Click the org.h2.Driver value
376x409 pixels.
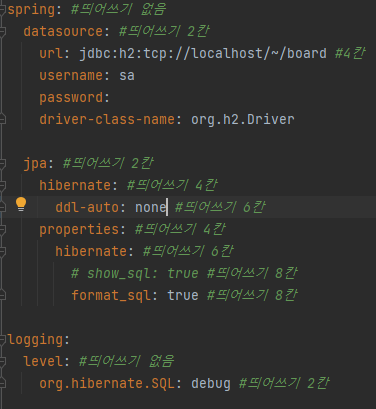(x=243, y=120)
